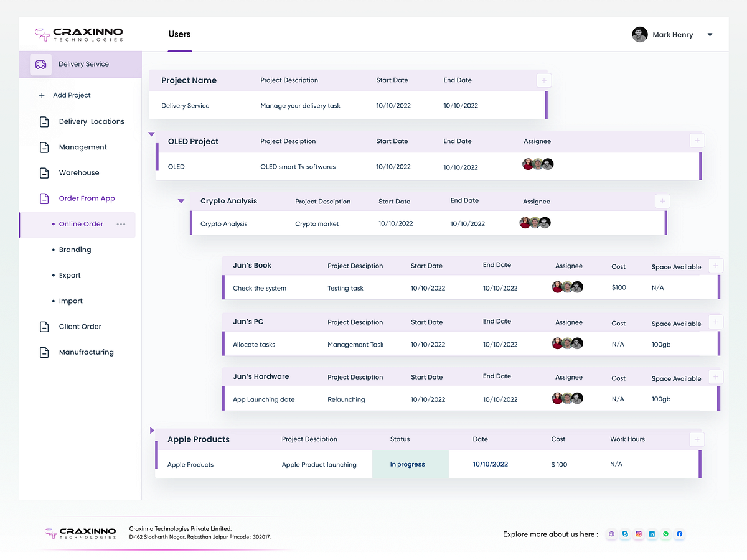This screenshot has height=560, width=747.
Task: Select the LinkedIn icon in the footer
Action: pyautogui.click(x=652, y=534)
